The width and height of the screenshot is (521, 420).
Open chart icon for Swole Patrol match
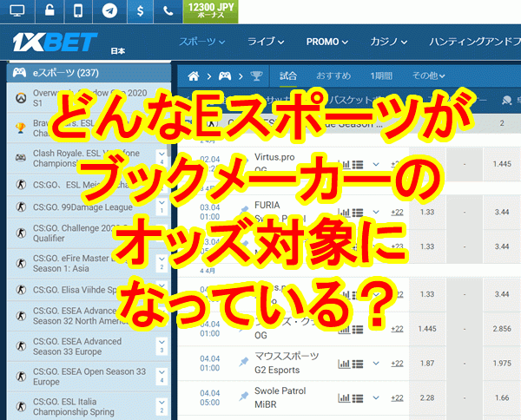point(344,398)
